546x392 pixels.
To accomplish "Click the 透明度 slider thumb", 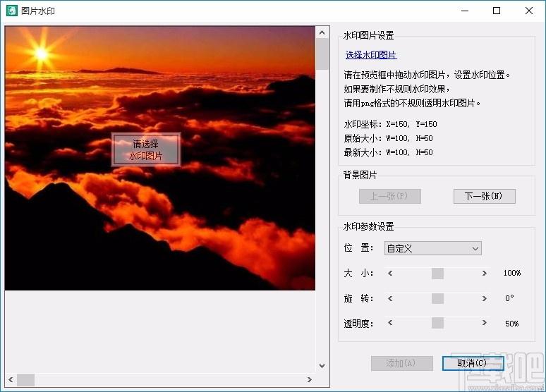I will [437, 323].
